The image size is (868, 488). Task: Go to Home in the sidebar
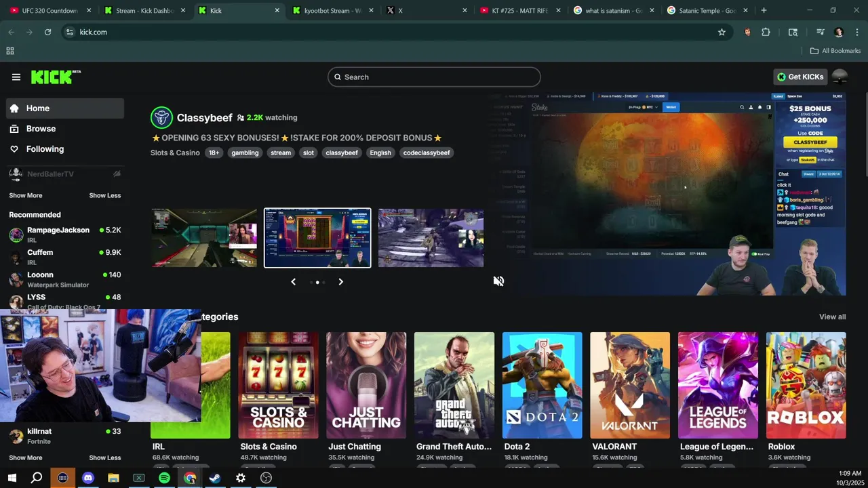tap(65, 108)
